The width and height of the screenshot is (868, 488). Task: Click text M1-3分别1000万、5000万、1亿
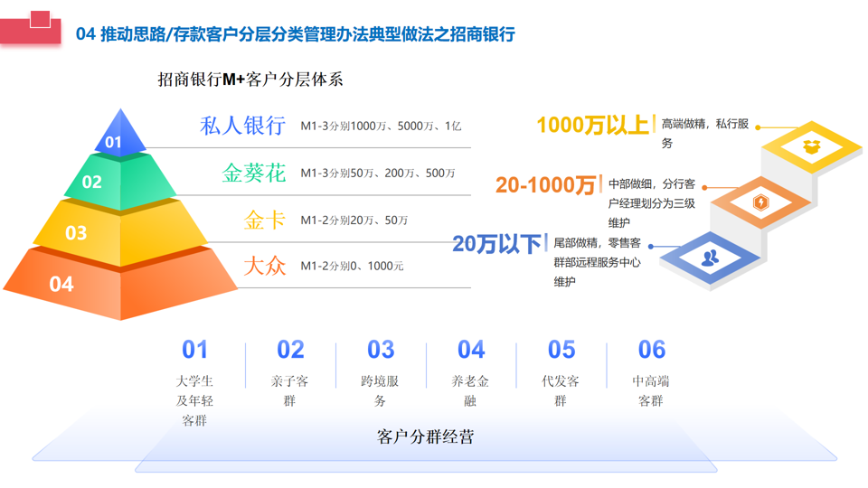point(381,127)
